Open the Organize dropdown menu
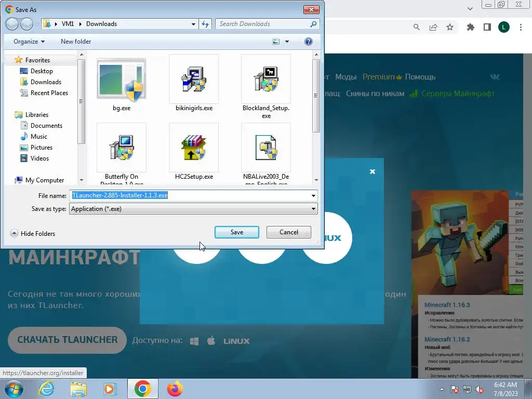Image resolution: width=532 pixels, height=399 pixels. click(x=29, y=42)
